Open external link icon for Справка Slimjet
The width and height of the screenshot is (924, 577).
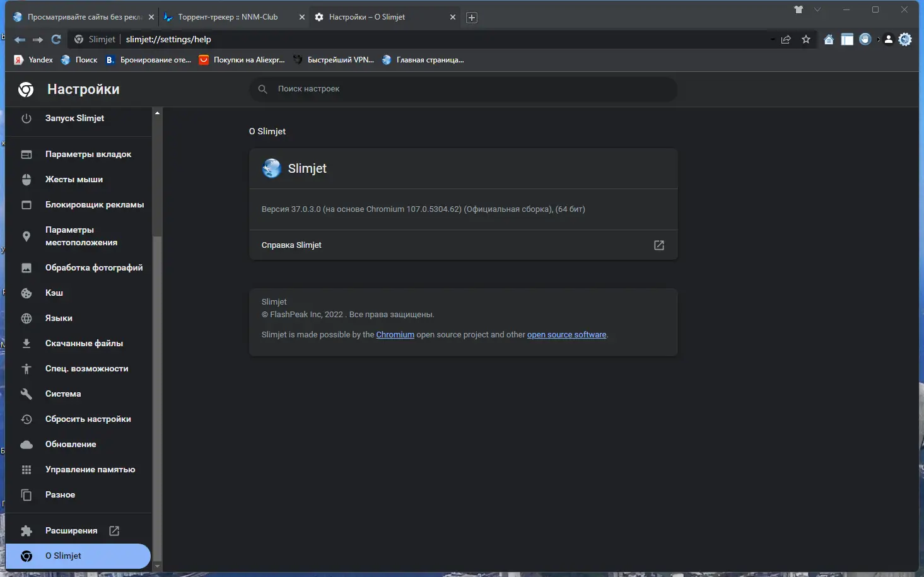(x=659, y=245)
